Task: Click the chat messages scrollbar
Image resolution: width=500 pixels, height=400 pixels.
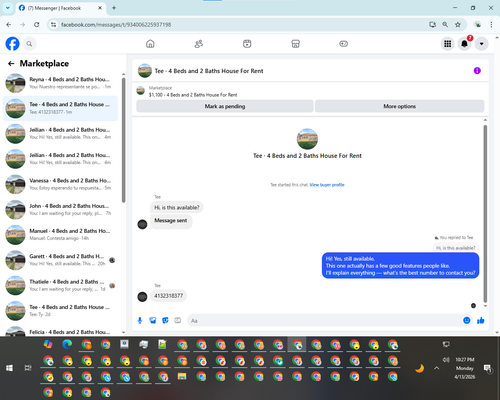Action: click(485, 213)
